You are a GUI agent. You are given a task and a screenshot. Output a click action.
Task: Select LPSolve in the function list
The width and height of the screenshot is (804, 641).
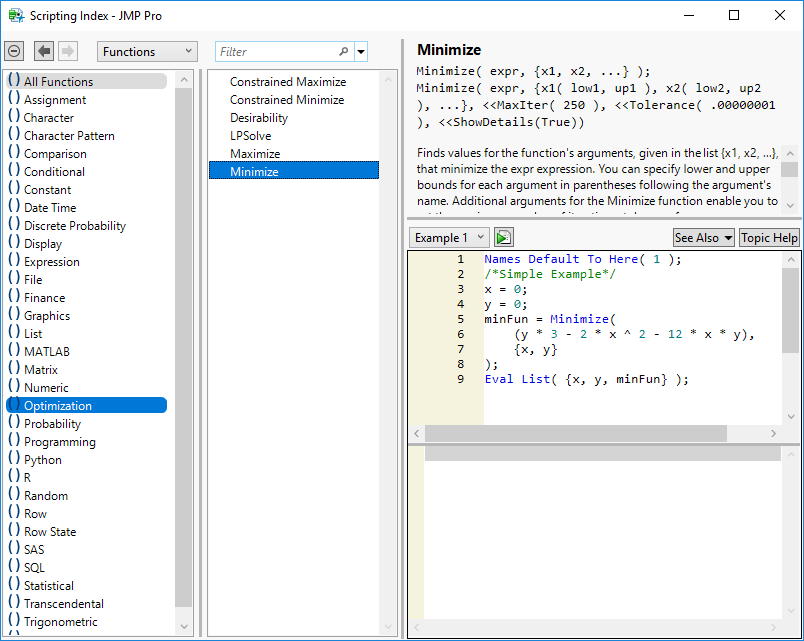(x=250, y=136)
